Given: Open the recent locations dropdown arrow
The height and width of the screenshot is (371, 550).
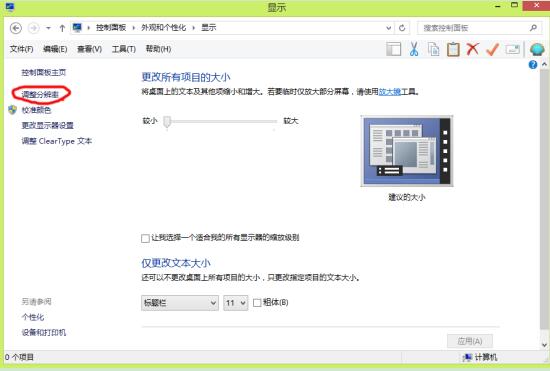Looking at the screenshot, I should [48, 28].
